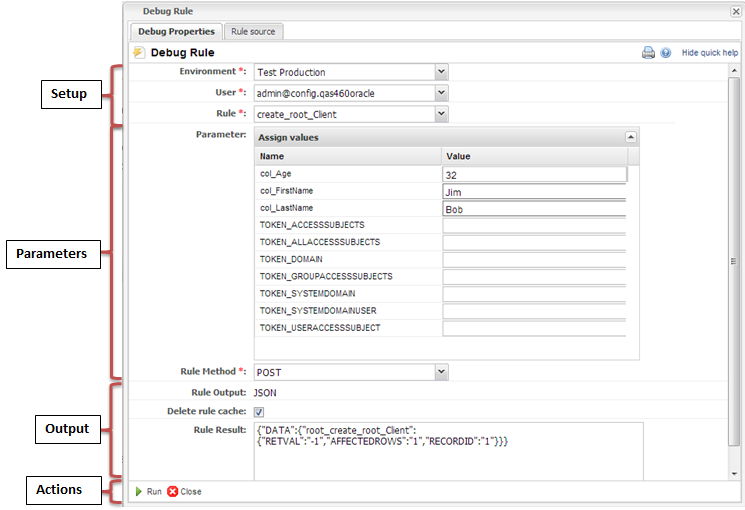Select the TOKEN_SYSTEMDOMAINUSER parameter name
745x510 pixels.
point(318,310)
